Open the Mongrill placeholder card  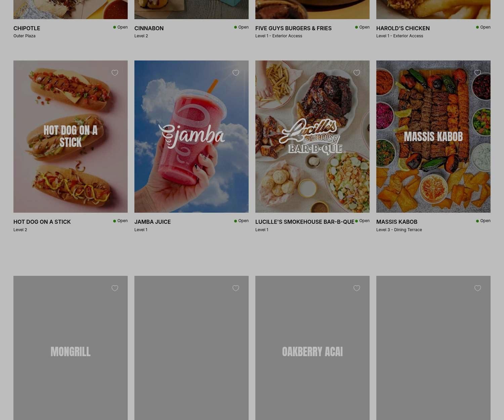(x=71, y=348)
